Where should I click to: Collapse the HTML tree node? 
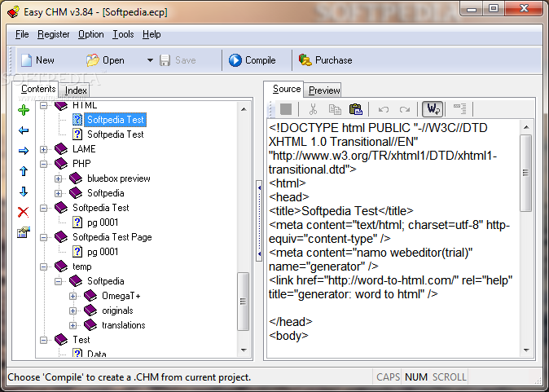click(43, 105)
